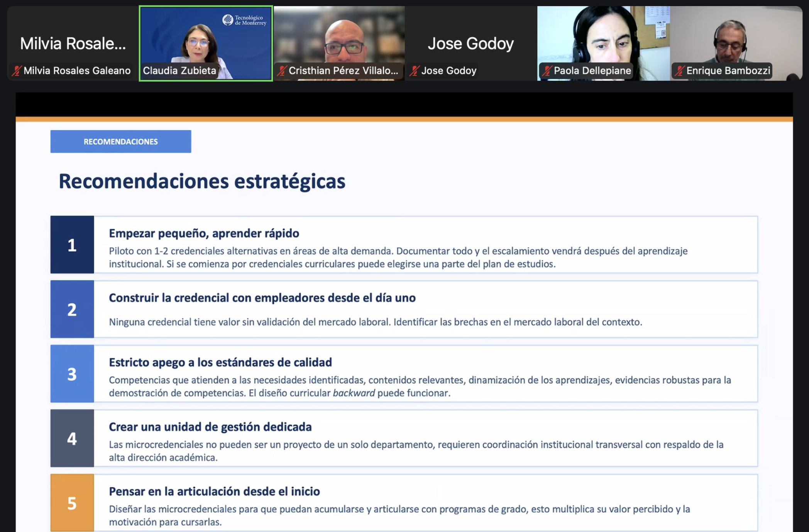Click the 'Claudia Zubieta' name label
Screen dimensions: 809x532
click(179, 71)
